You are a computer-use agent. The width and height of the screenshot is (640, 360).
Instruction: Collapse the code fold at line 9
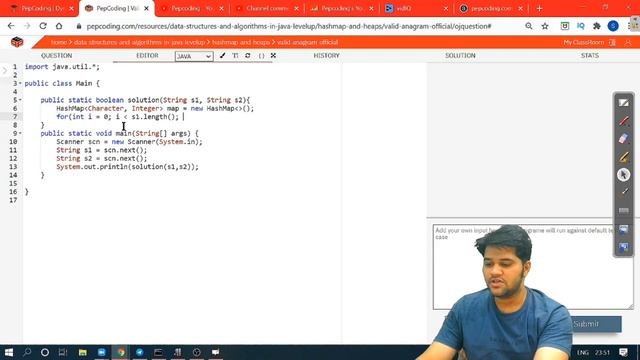(x=20, y=133)
